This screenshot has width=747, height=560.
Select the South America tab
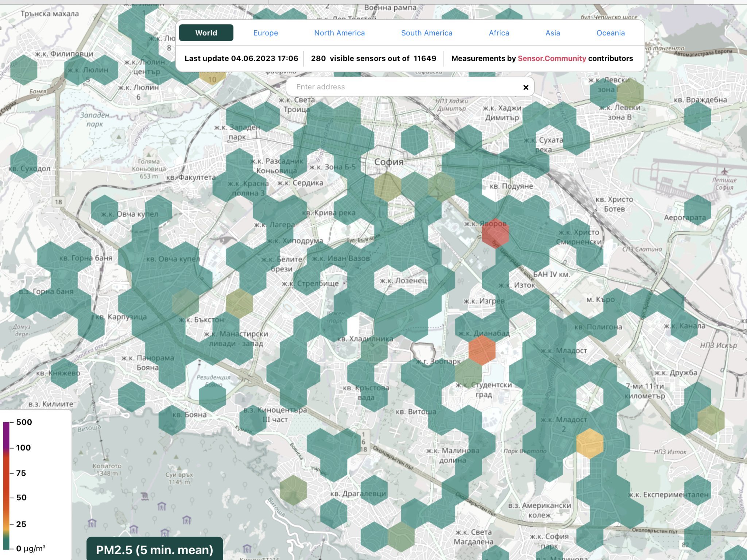point(426,33)
